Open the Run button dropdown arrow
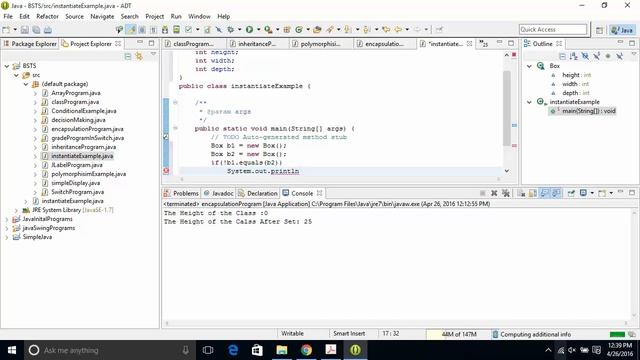 258,29
